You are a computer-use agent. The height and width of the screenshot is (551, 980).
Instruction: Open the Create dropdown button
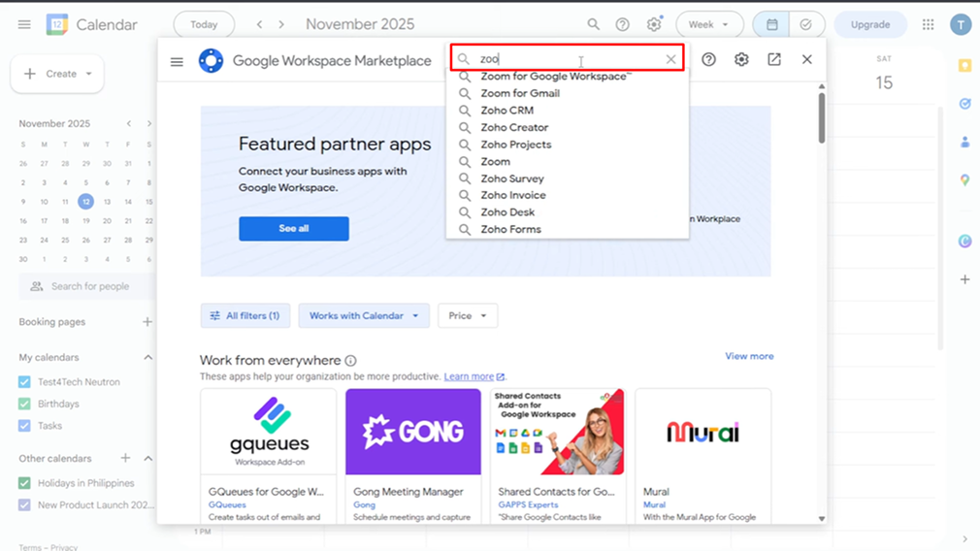tap(57, 74)
